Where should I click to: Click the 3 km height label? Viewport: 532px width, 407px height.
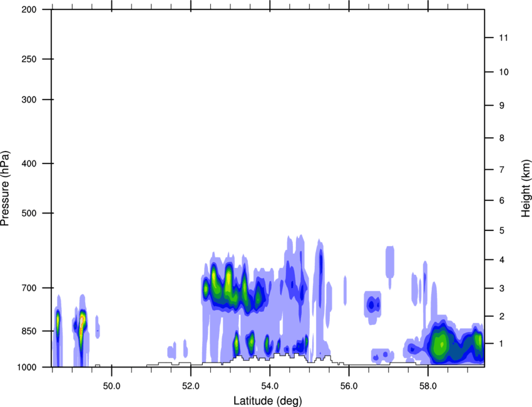pyautogui.click(x=502, y=289)
